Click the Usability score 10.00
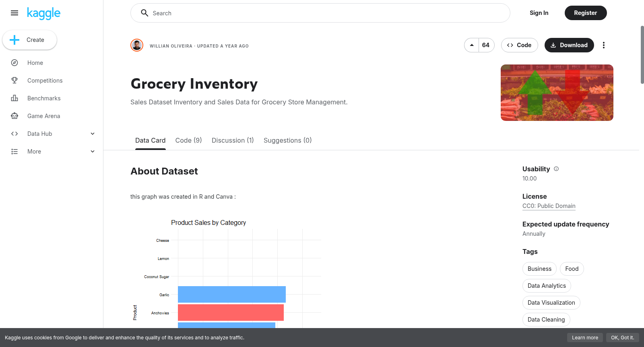644x347 pixels. tap(530, 179)
